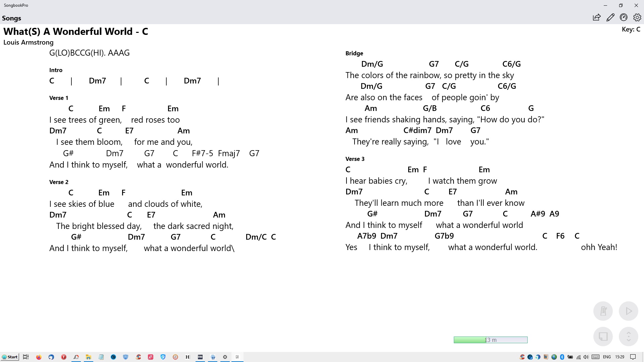Open the volume speaker tray icon
Screen dimensions: 644x362
[586, 357]
